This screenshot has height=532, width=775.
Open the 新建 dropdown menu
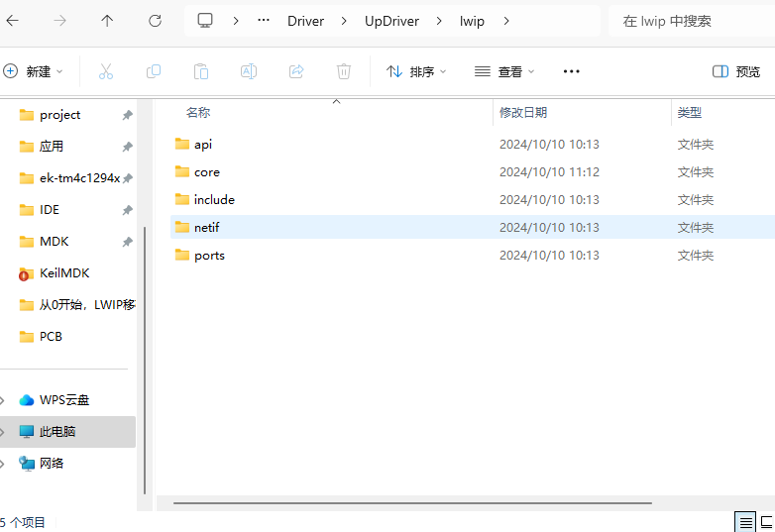34,71
